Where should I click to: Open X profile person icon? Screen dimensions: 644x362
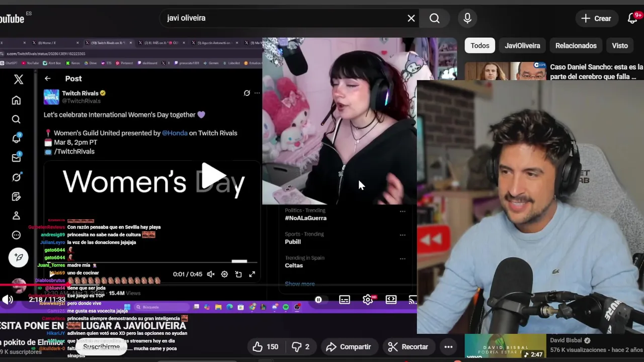tap(16, 216)
